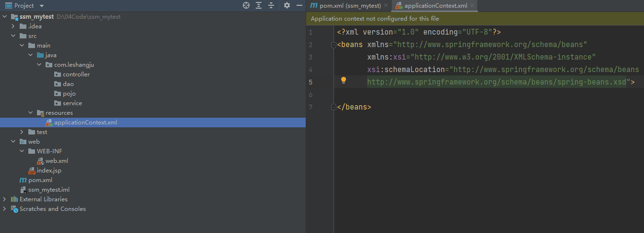Open the Project view dropdown
Image resolution: width=644 pixels, height=233 pixels.
[41, 6]
